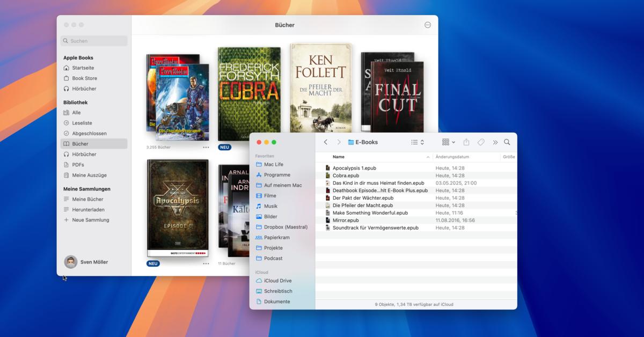Open Programme in Finder sidebar

pyautogui.click(x=277, y=175)
